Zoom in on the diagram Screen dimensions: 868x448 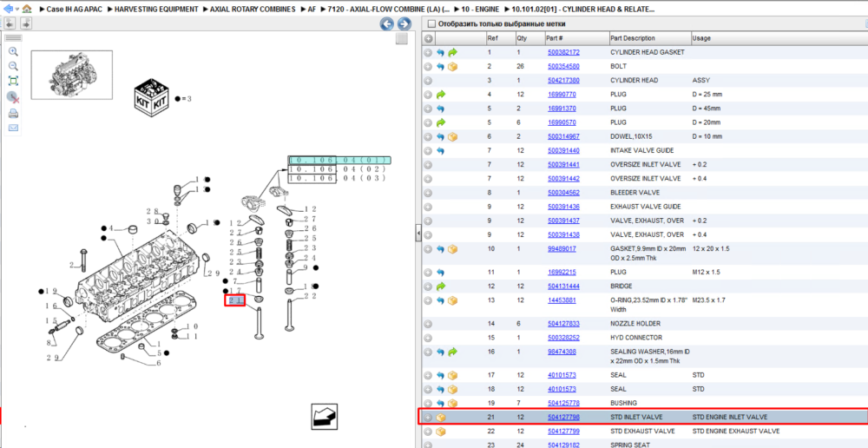(13, 51)
